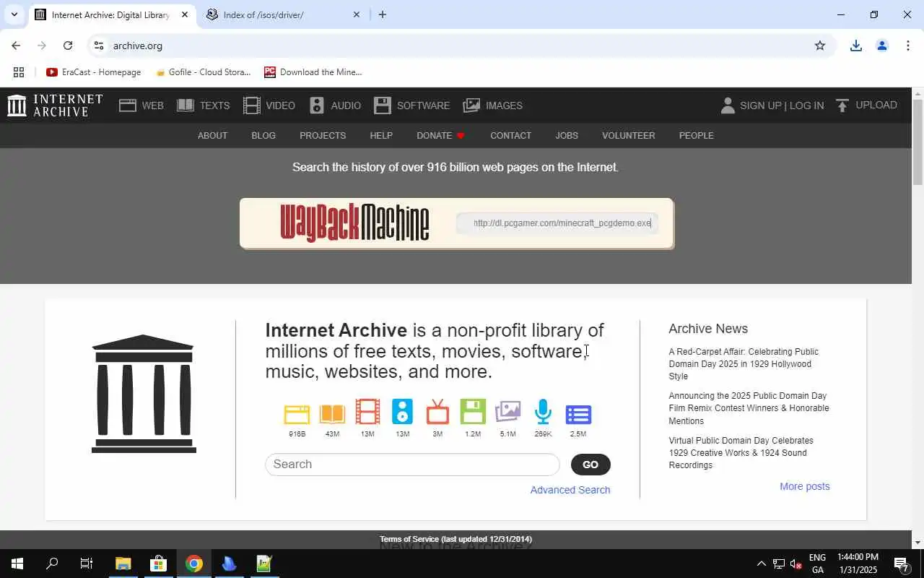Open Windows Start menu
Viewport: 924px width, 578px height.
click(17, 564)
